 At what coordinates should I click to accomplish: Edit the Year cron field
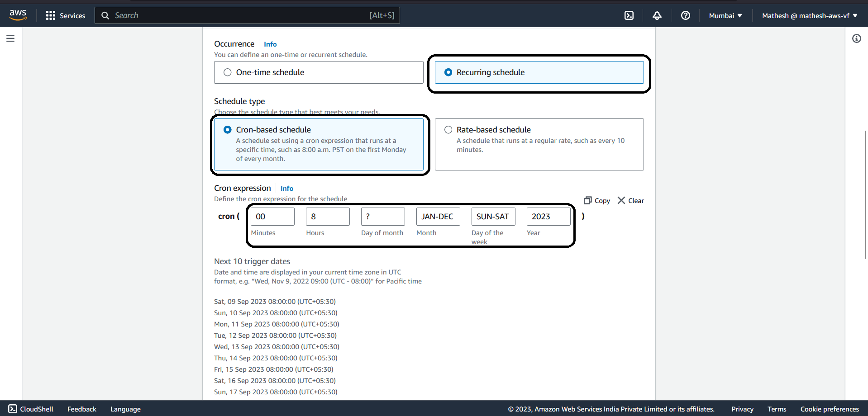(x=548, y=217)
